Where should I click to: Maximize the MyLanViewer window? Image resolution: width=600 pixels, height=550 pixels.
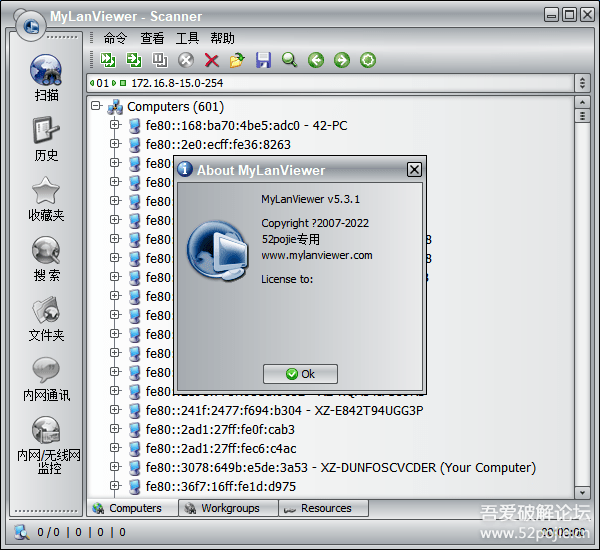click(569, 15)
